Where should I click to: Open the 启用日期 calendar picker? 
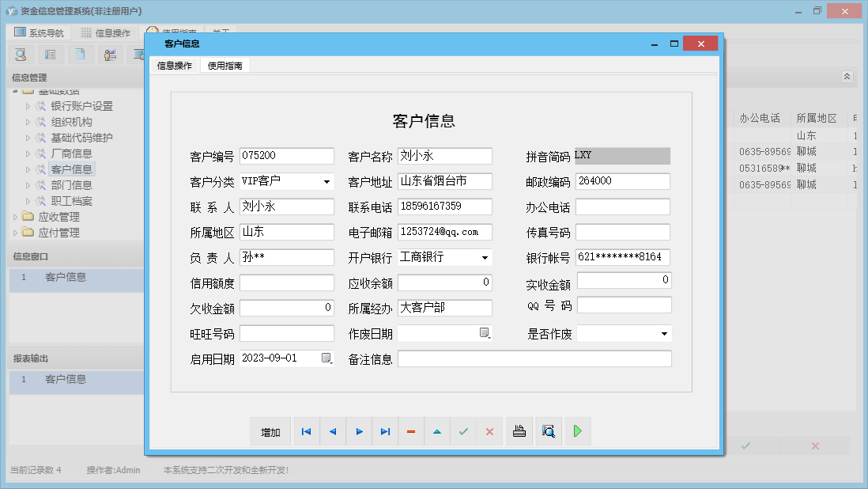pyautogui.click(x=326, y=358)
